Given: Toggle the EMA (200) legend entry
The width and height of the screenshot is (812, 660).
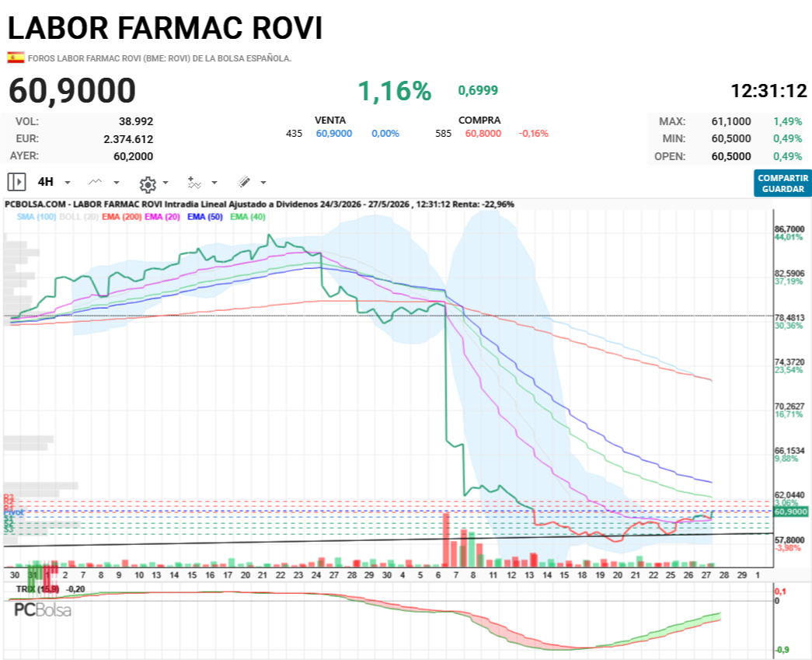Looking at the screenshot, I should [x=122, y=217].
